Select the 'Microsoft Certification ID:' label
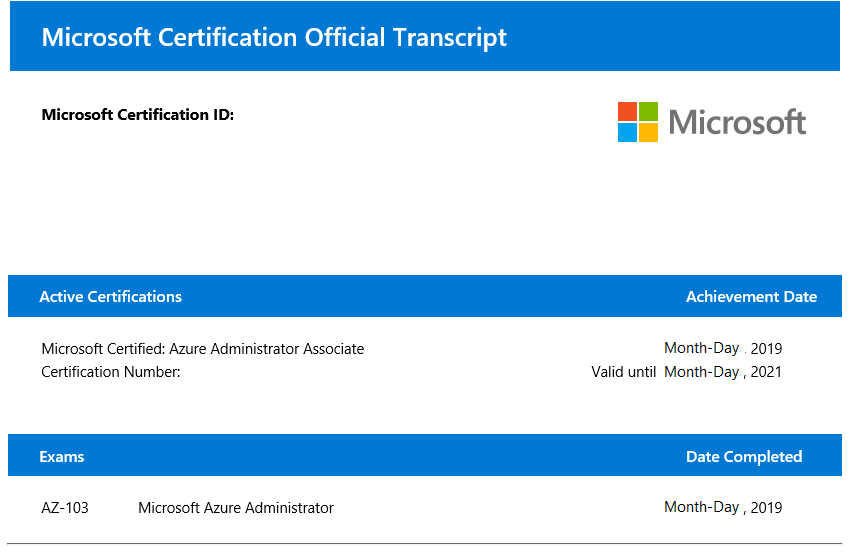Image resolution: width=850 pixels, height=553 pixels. tap(138, 115)
